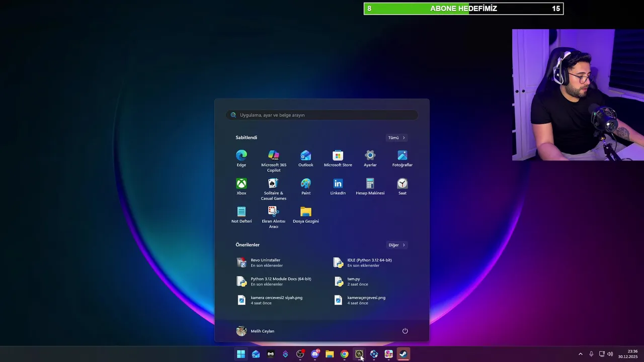Viewport: 644px width, 362px height.
Task: Open Hesap Makinesi calculator
Action: [x=370, y=187]
